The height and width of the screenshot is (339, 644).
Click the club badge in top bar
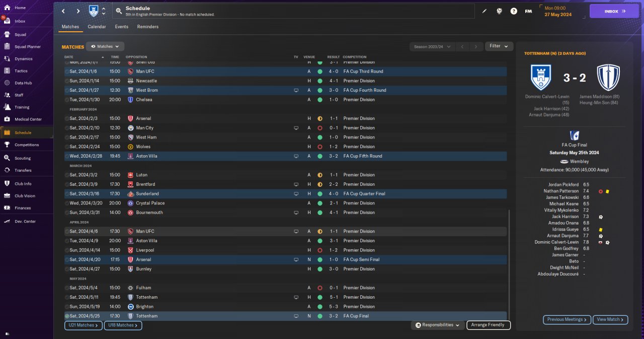(94, 11)
